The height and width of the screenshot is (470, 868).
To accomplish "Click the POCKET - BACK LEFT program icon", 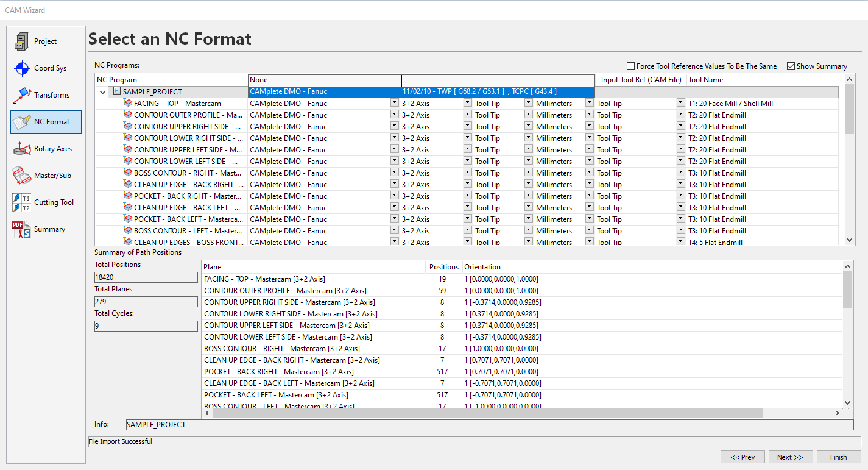I will [x=128, y=219].
